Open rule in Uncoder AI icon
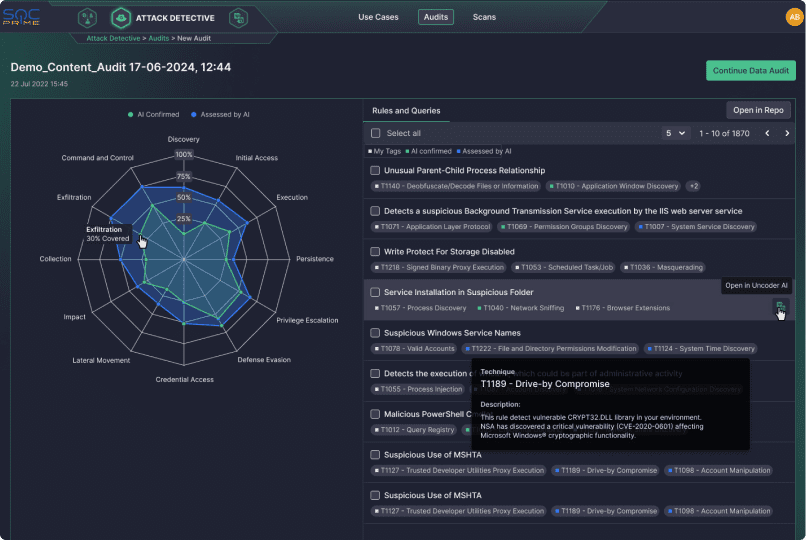 coord(780,308)
